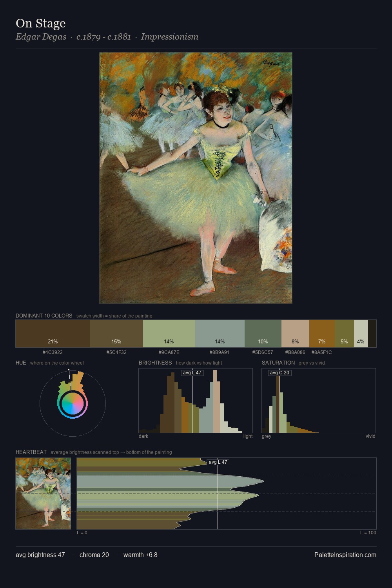Click the warmth +6.8 footer stat
Viewport: 392px width, 588px height.
tap(140, 555)
